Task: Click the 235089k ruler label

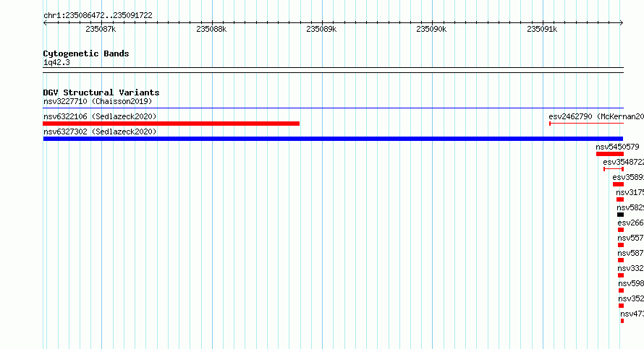Action: 321,29
